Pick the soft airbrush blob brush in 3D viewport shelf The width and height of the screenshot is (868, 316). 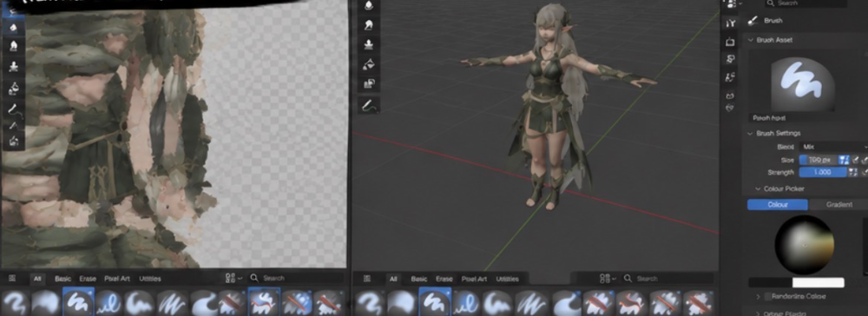[402, 303]
